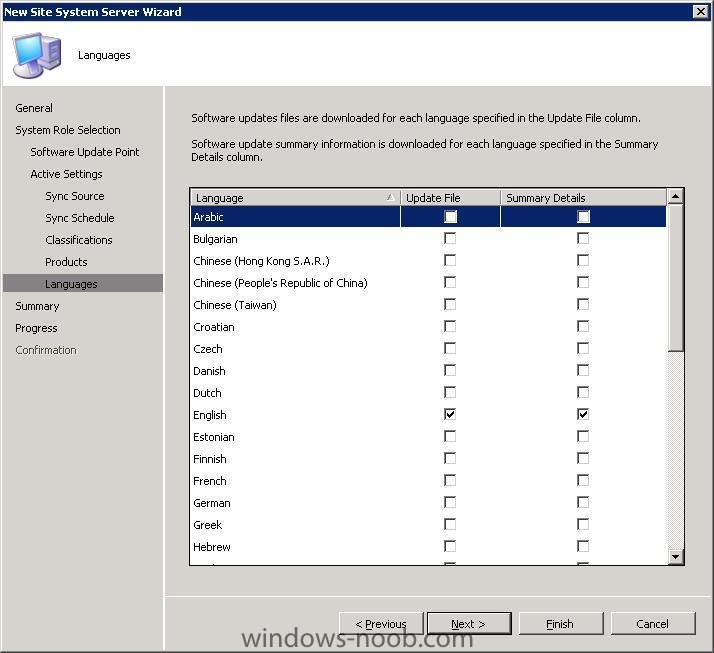
Task: Cancel the wizard
Action: (653, 623)
